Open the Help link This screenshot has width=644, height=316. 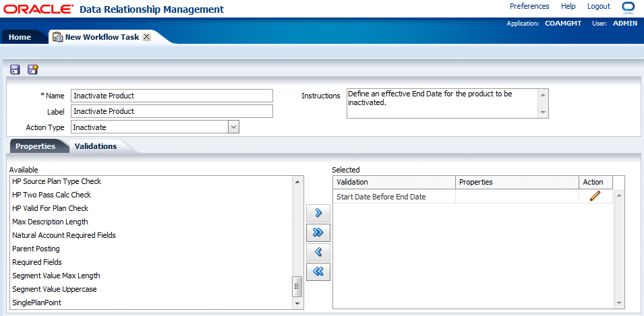(x=568, y=6)
